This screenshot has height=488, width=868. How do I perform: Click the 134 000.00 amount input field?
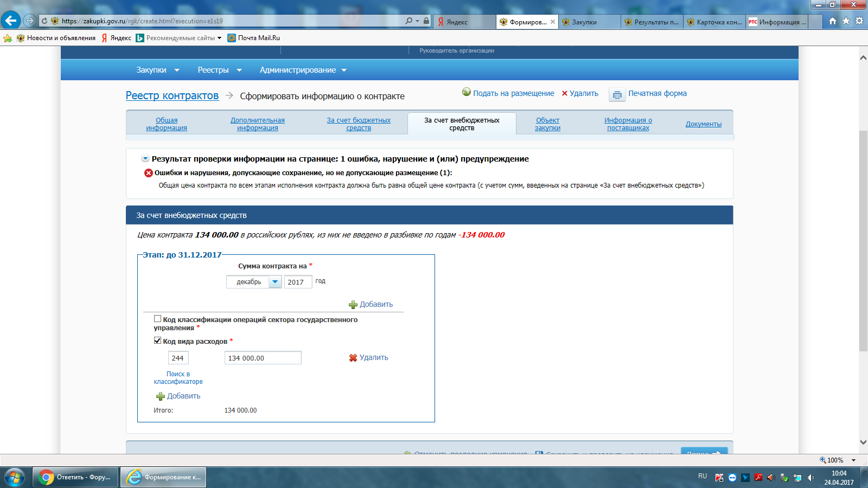tap(263, 358)
